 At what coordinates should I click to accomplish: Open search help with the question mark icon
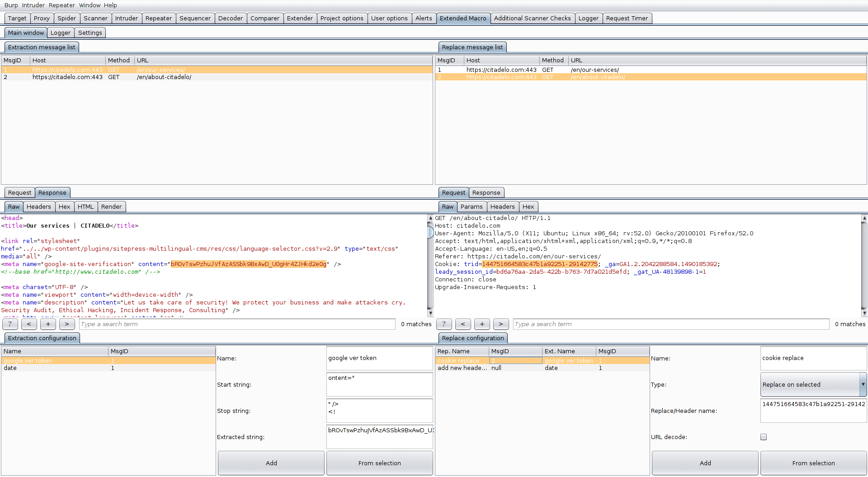[10, 324]
